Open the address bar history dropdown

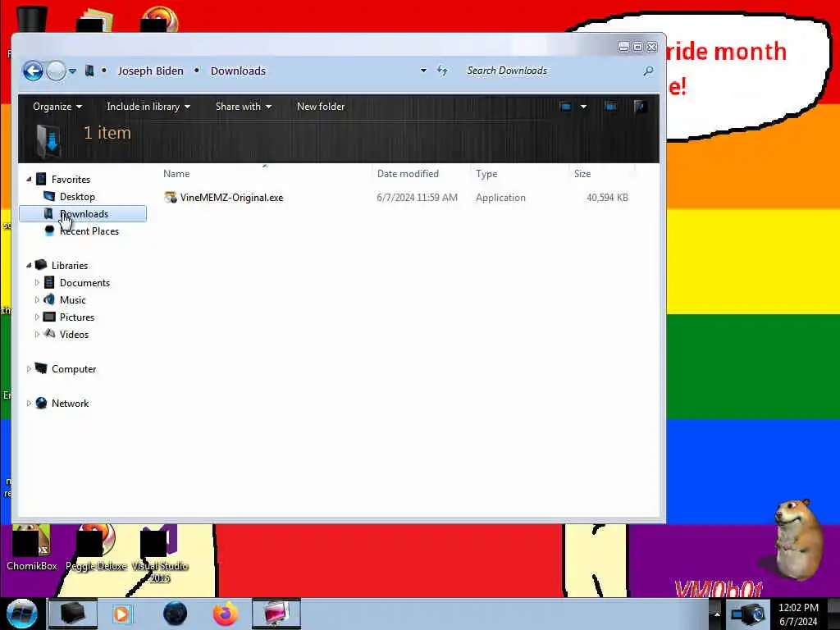423,71
